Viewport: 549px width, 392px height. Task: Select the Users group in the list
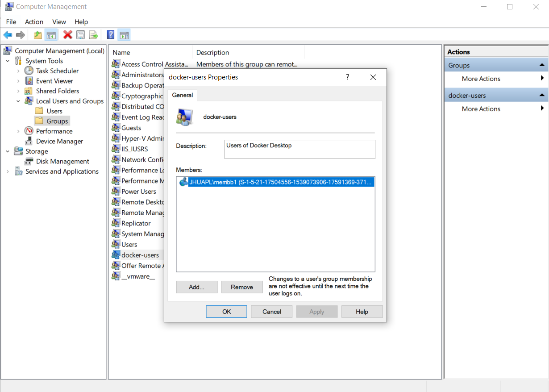pyautogui.click(x=129, y=245)
